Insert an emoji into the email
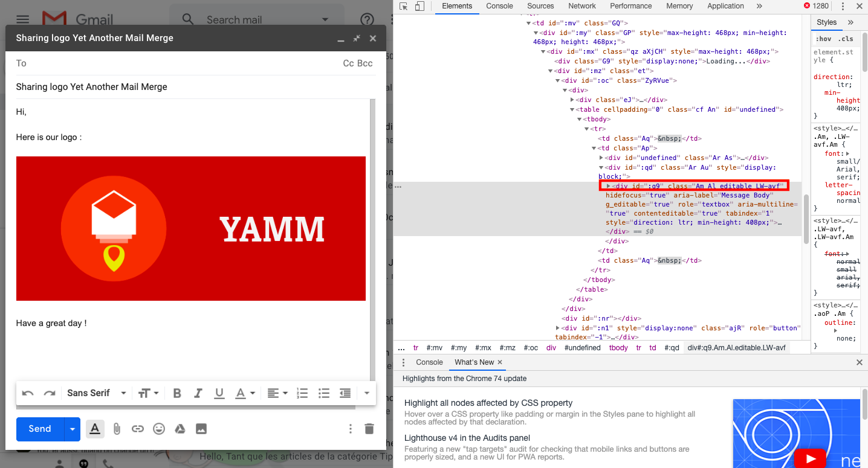This screenshot has height=468, width=868. coord(159,429)
